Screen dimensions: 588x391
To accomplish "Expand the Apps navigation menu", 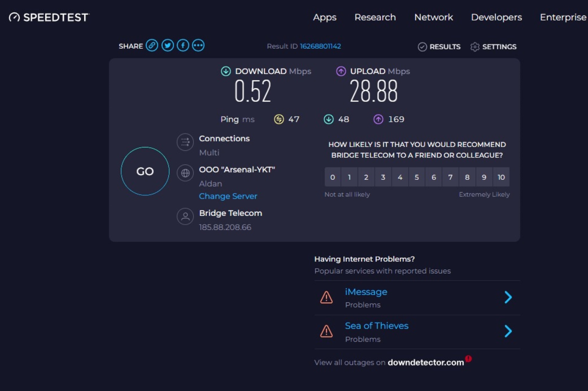I will coord(325,17).
